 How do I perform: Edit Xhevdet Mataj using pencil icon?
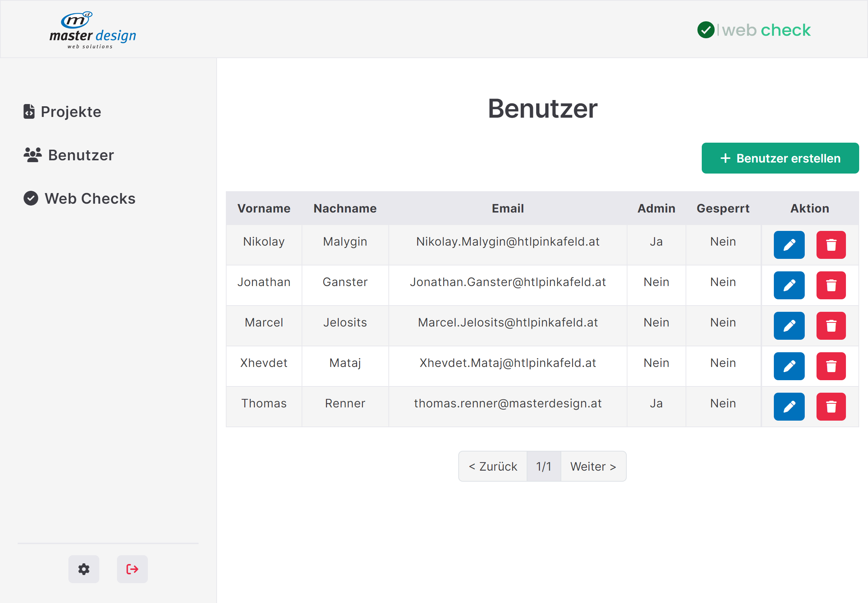pos(789,366)
